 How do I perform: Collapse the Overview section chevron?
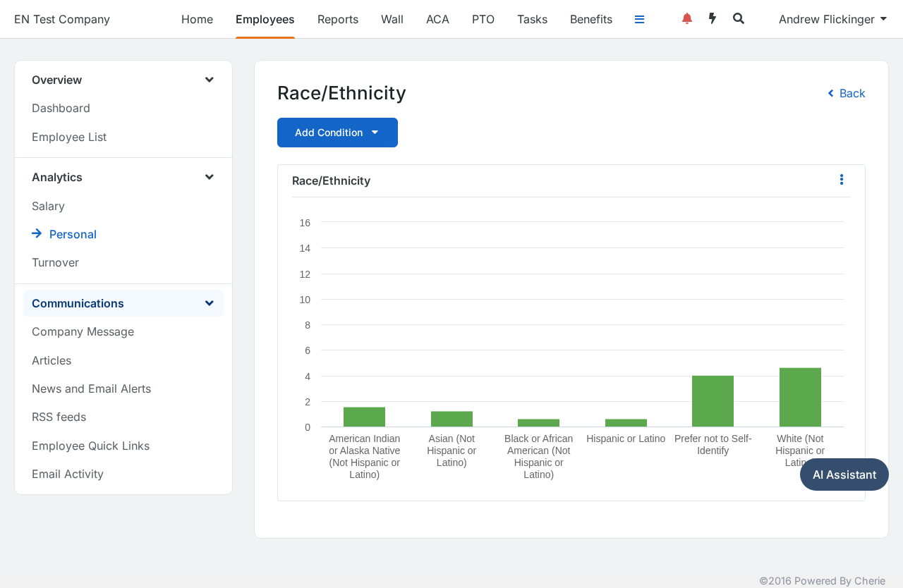[210, 80]
